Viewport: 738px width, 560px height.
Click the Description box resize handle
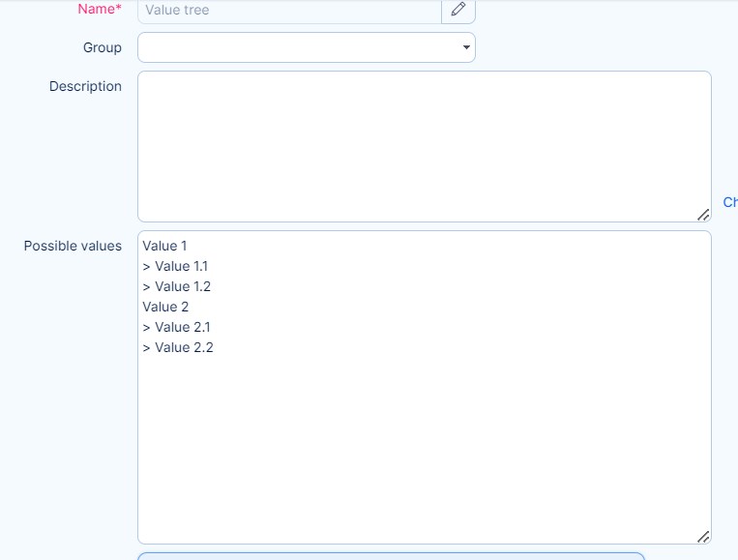[703, 215]
